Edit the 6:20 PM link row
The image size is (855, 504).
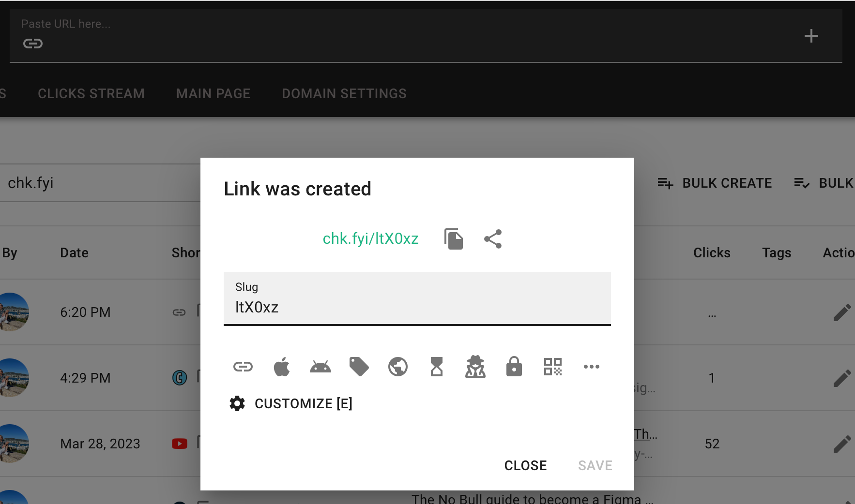point(842,312)
